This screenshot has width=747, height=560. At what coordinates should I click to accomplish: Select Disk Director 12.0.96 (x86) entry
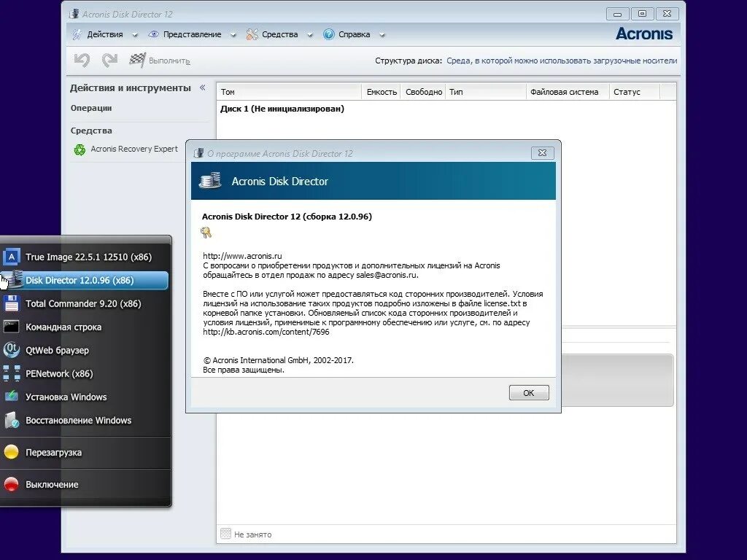[x=85, y=281]
